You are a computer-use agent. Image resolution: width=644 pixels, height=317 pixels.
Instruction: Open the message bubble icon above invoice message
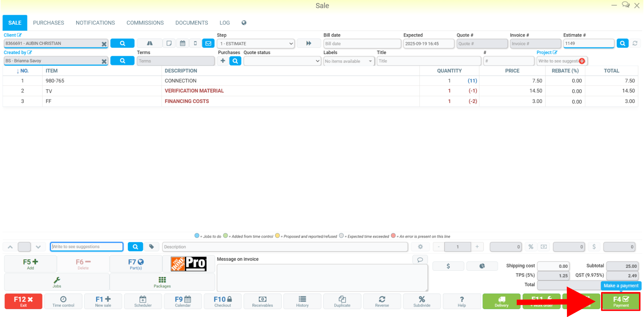click(x=420, y=260)
